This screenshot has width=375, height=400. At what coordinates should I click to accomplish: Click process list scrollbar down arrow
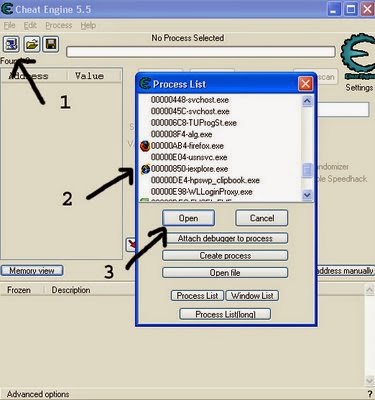click(307, 195)
